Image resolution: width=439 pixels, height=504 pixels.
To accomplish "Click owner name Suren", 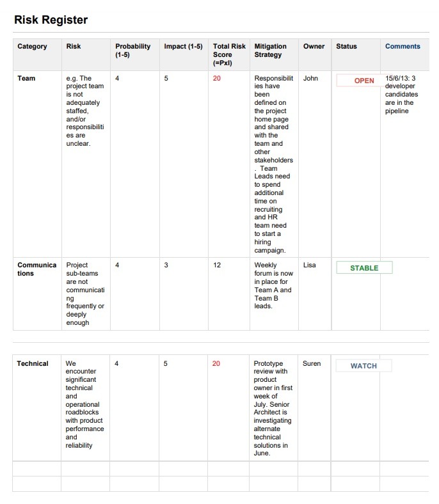I will tap(312, 363).
